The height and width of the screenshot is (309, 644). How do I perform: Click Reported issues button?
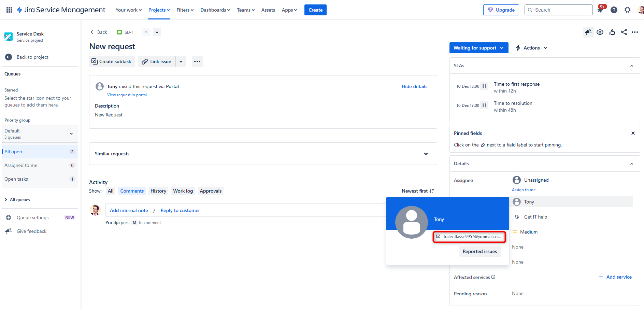coord(480,251)
